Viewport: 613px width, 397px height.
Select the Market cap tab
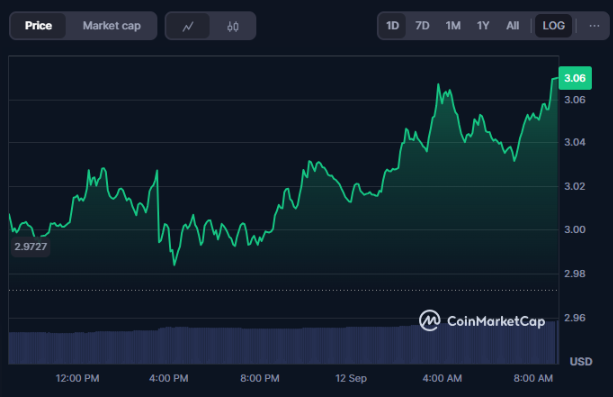(111, 26)
